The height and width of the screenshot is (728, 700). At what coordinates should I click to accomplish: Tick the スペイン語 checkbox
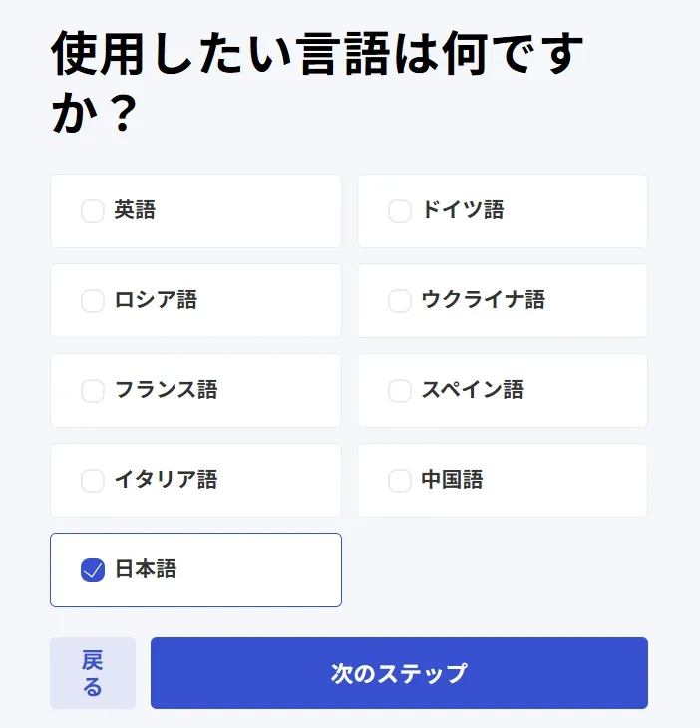tap(400, 391)
